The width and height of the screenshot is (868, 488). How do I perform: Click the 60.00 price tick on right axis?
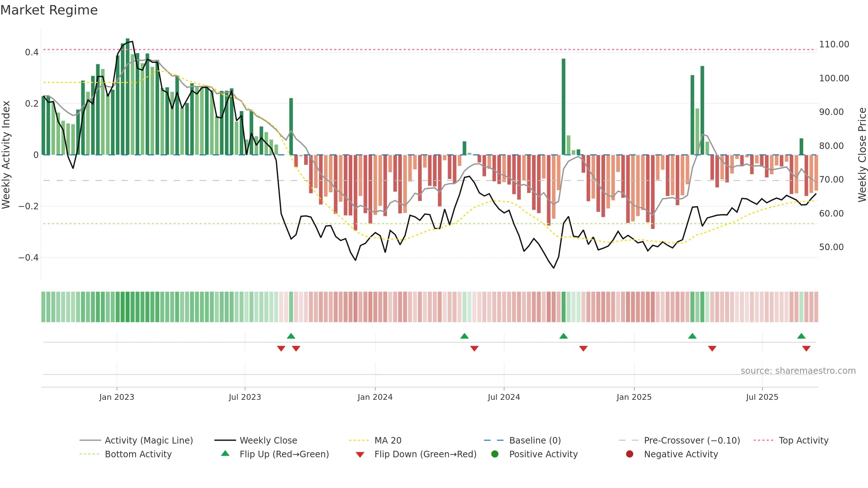(831, 214)
